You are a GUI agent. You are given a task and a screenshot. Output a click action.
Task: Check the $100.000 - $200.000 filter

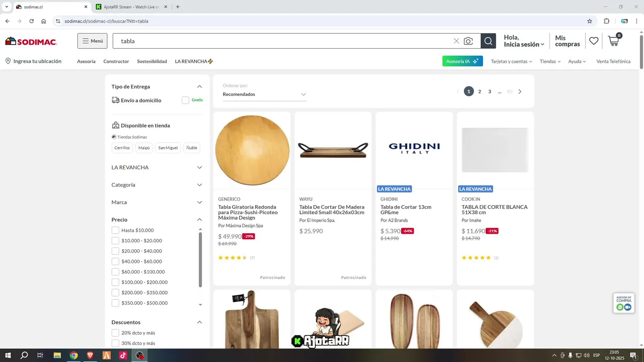pyautogui.click(x=115, y=282)
